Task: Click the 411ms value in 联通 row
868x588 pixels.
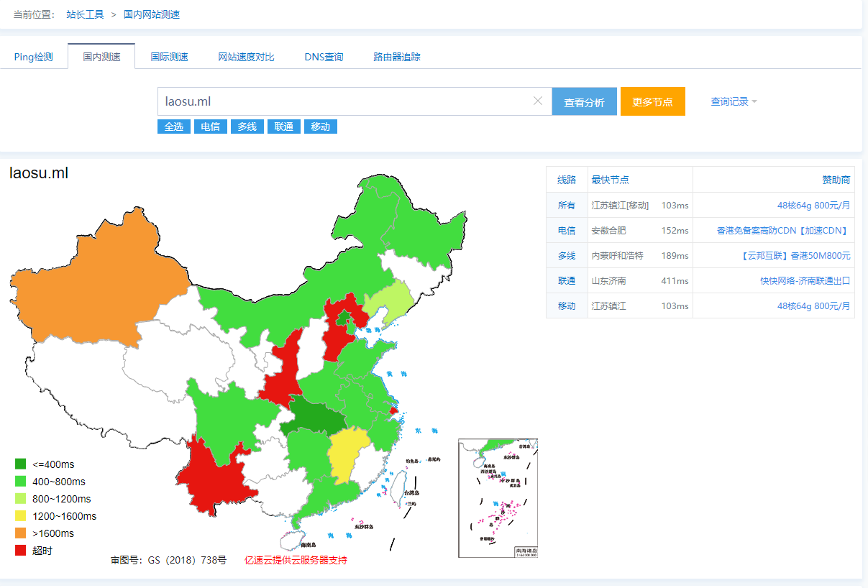Action: click(675, 281)
